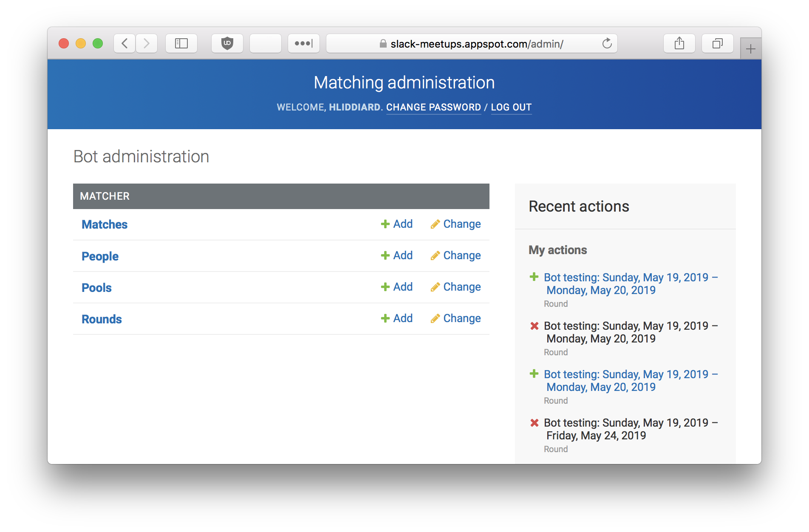This screenshot has width=809, height=532.
Task: Click Change for People
Action: coord(455,255)
